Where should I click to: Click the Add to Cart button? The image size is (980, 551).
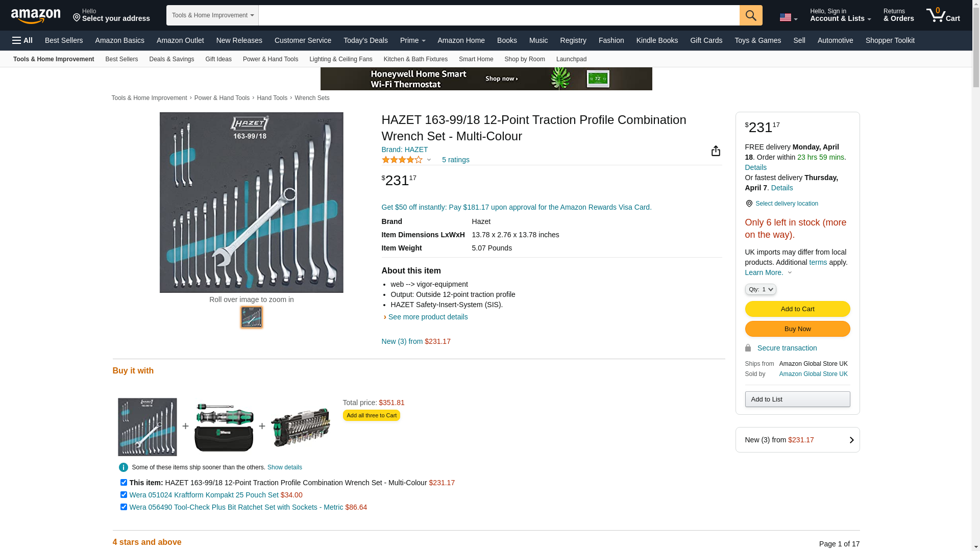point(797,309)
